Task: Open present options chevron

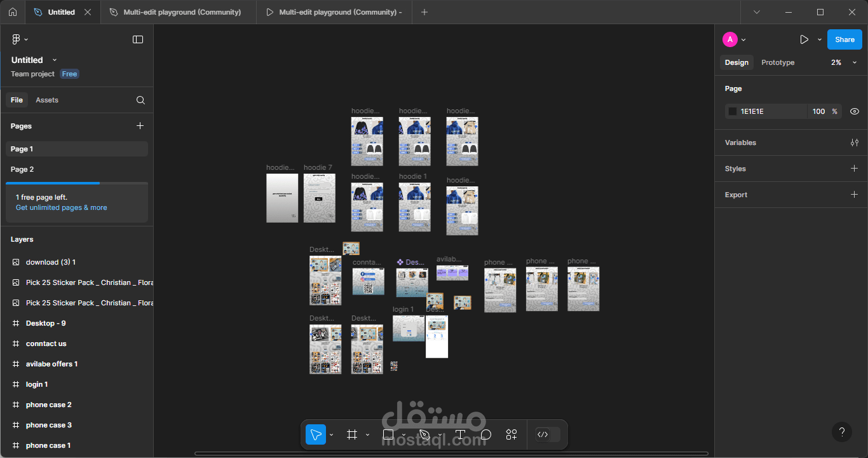Action: (x=820, y=39)
